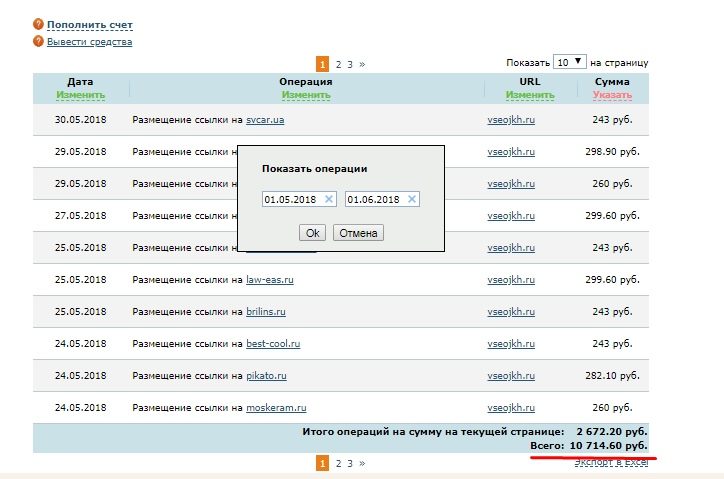
Task: Click the question icon beside Вывести средства
Action: [38, 41]
